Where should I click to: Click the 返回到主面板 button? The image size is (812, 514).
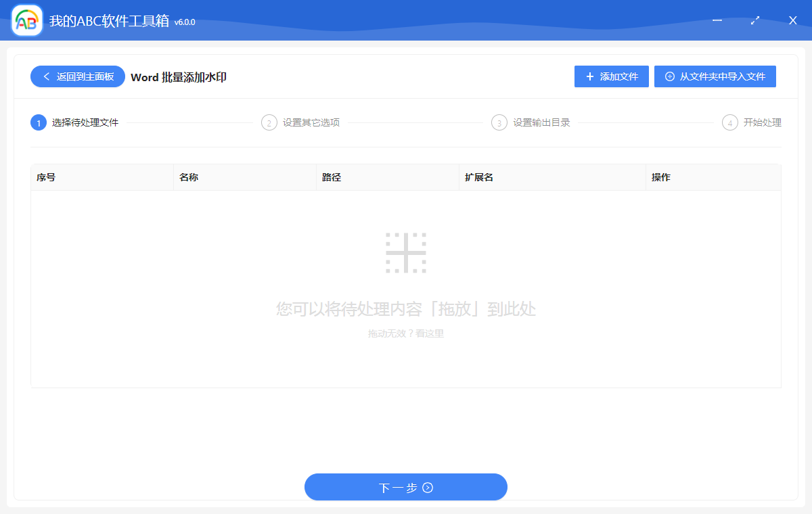[77, 76]
